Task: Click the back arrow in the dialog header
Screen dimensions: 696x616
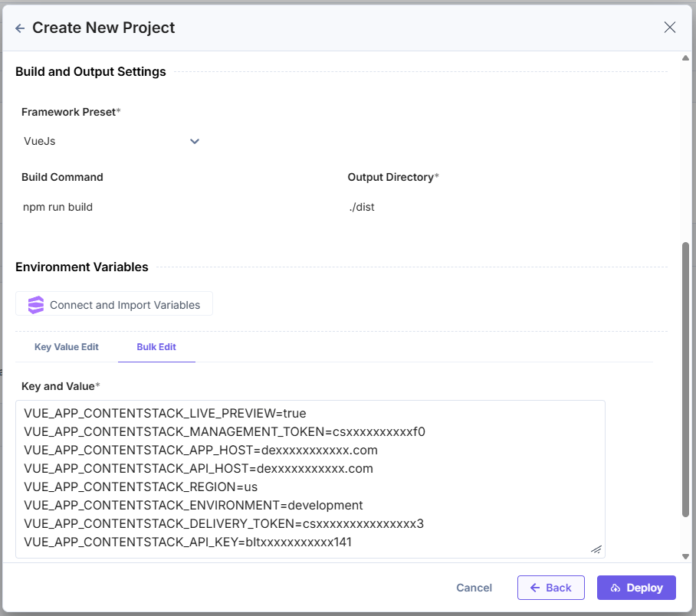Action: click(18, 27)
